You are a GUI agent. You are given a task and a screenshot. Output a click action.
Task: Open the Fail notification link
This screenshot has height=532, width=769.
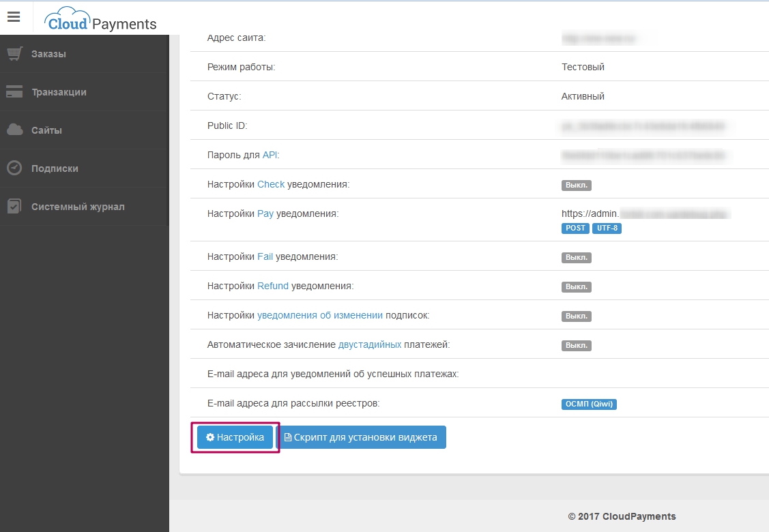265,256
